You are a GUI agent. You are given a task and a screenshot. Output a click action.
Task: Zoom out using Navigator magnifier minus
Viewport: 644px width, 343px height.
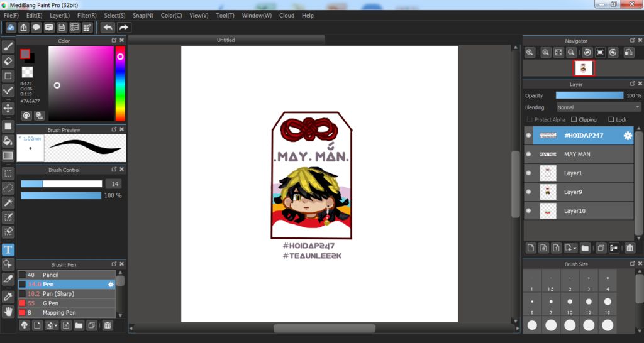point(571,53)
